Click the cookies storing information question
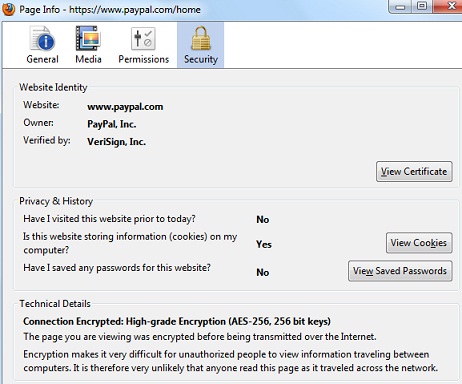 point(130,243)
